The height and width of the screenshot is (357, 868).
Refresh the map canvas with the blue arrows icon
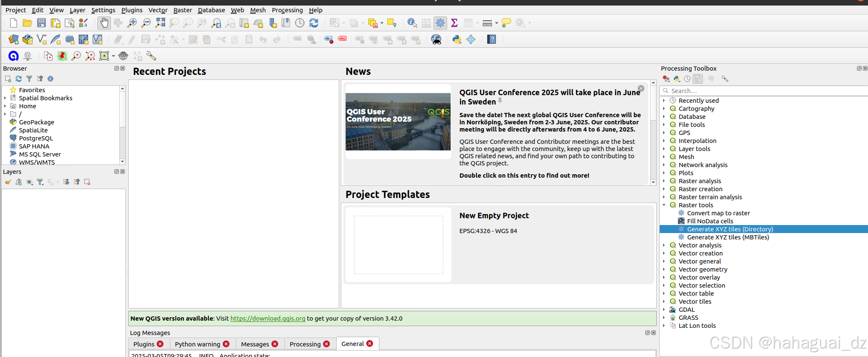(x=314, y=23)
